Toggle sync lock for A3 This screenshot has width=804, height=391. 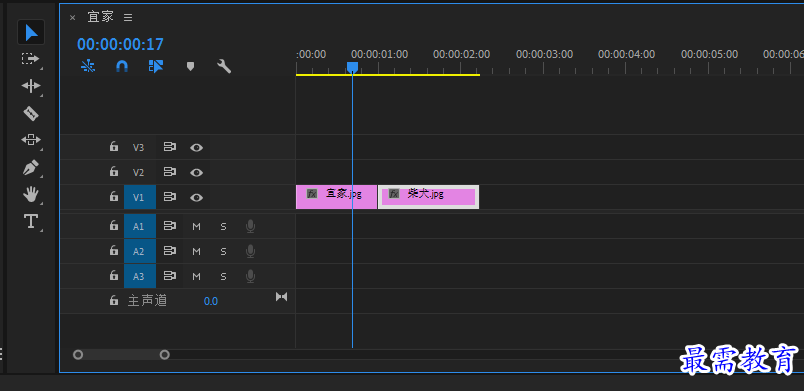[x=170, y=276]
